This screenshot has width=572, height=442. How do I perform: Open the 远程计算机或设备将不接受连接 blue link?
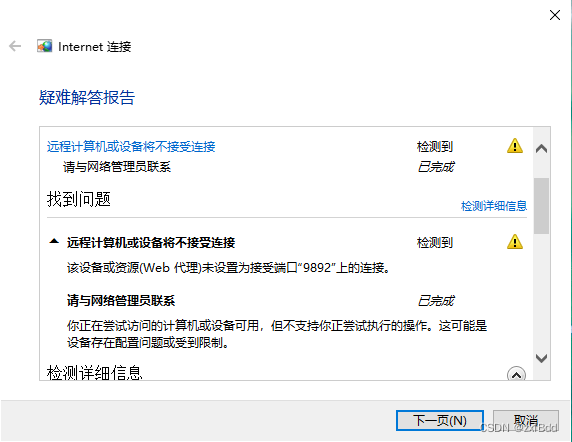click(131, 147)
